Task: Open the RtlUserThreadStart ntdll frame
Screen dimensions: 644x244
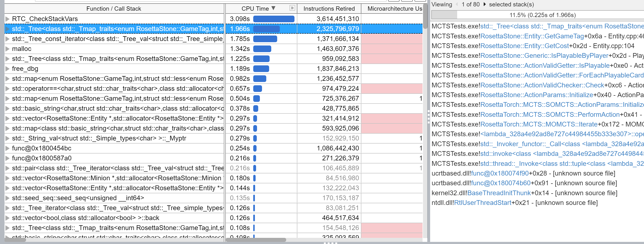Action: [483, 203]
